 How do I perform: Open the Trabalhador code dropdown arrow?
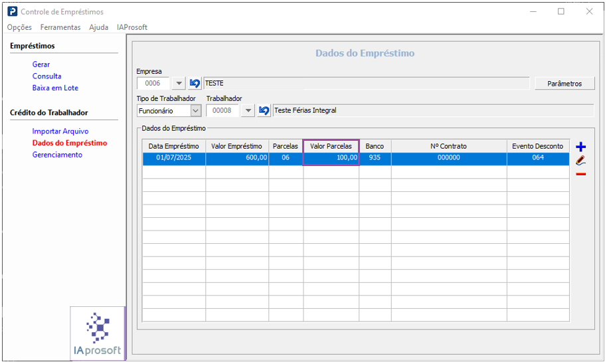[248, 111]
